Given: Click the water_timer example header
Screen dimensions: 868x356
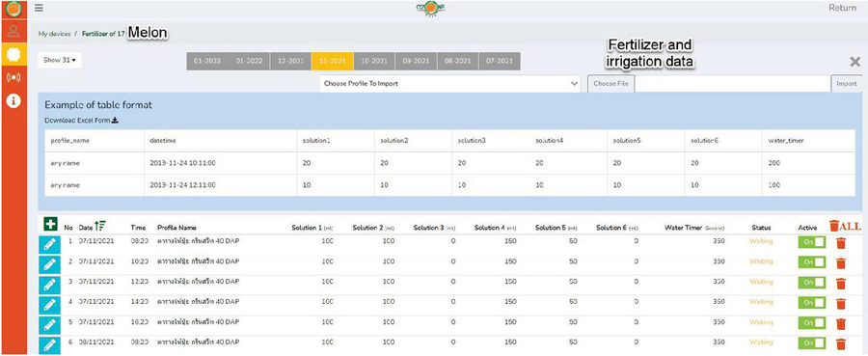Looking at the screenshot, I should point(786,141).
